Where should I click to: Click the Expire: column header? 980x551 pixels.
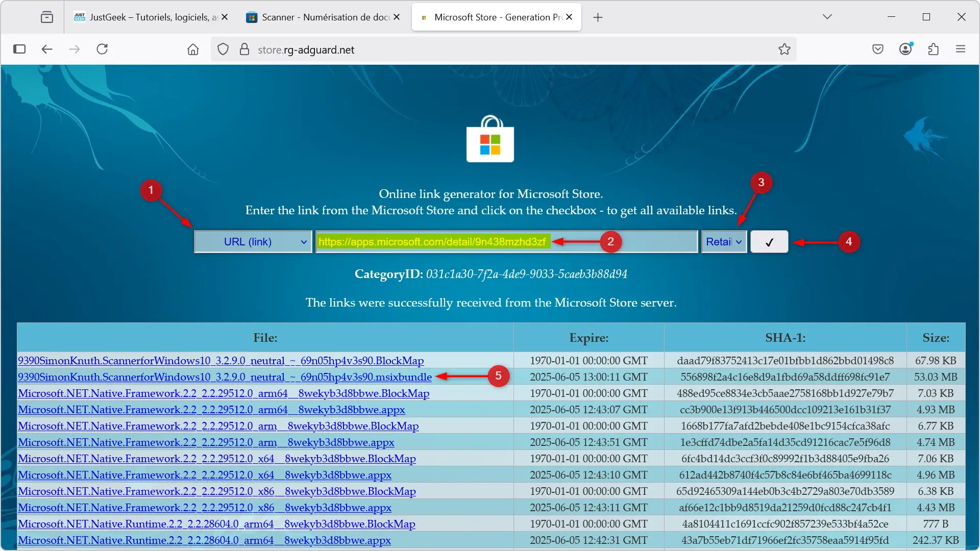[589, 338]
